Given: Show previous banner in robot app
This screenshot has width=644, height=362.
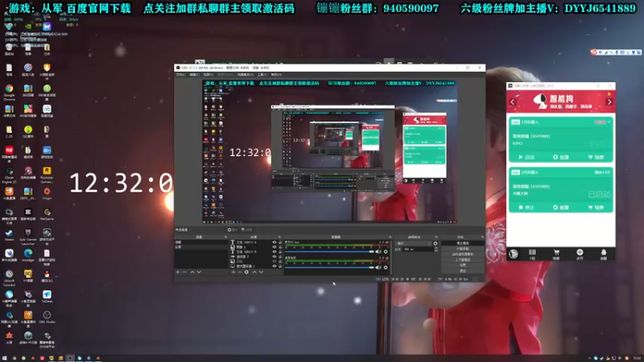Looking at the screenshot, I should pyautogui.click(x=512, y=102).
